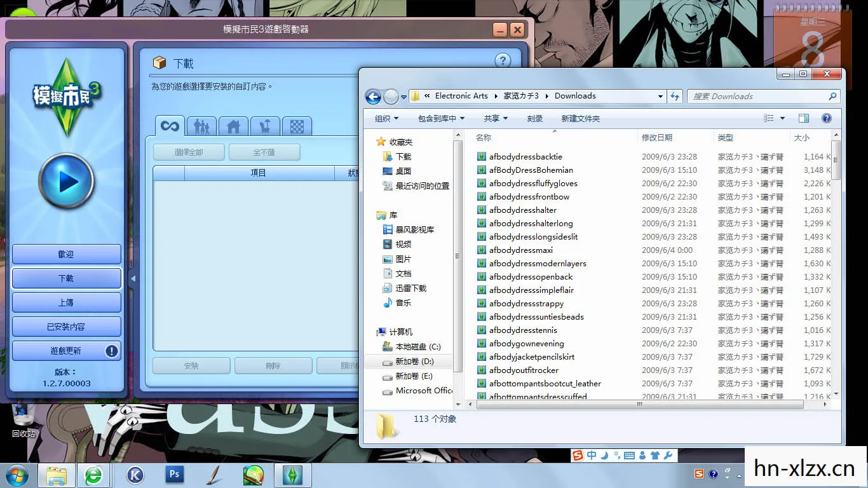Screen dimensions: 868x488
Task: Click the 刻录 toolbar button
Action: point(535,118)
